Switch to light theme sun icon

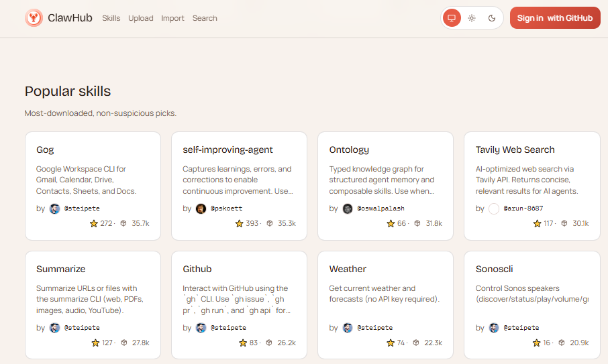click(x=472, y=18)
